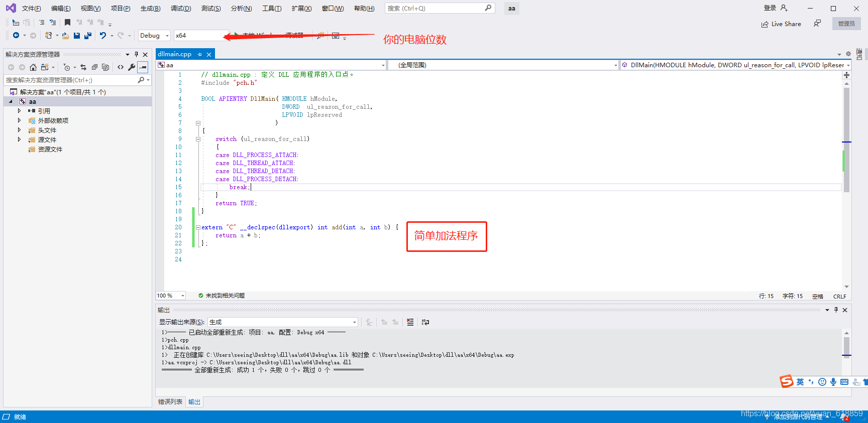868x423 pixels.
Task: Click the Undo arrow icon
Action: point(103,36)
